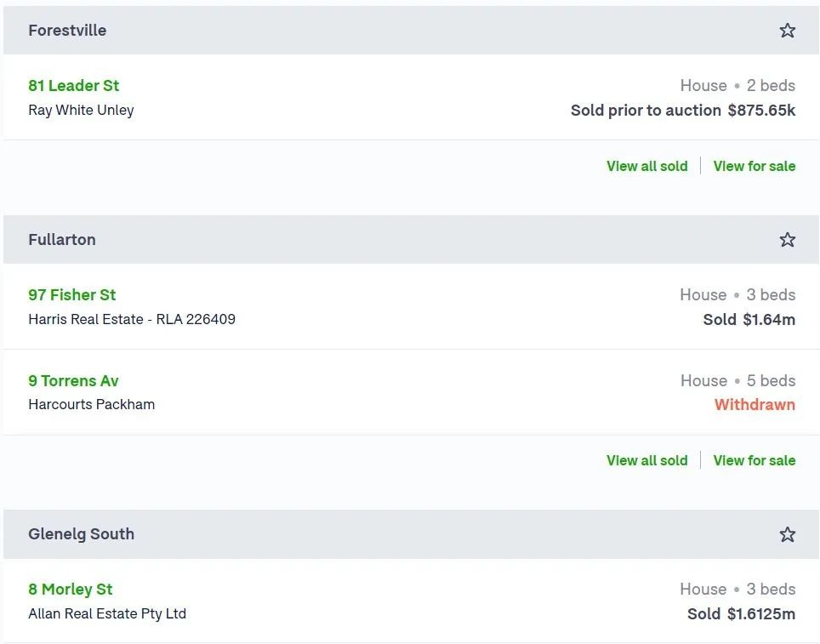Click the Glenelg South suburb heading
The height and width of the screenshot is (644, 820).
(81, 534)
